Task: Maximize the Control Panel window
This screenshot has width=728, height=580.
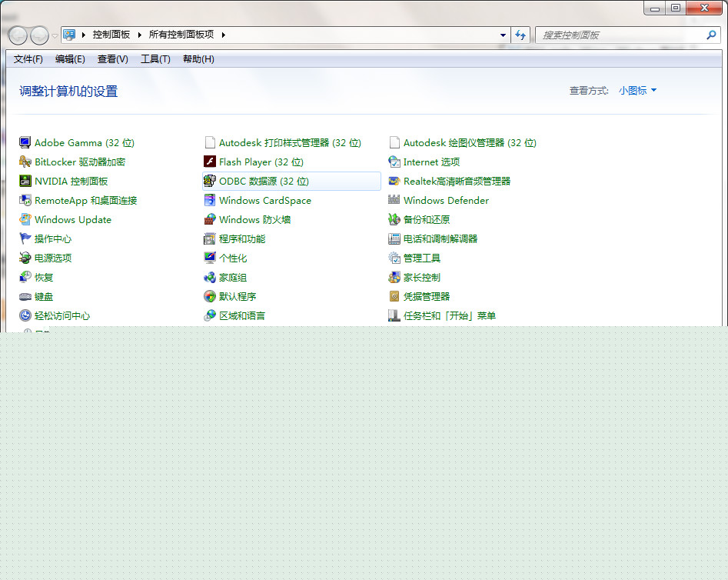Action: pyautogui.click(x=676, y=8)
